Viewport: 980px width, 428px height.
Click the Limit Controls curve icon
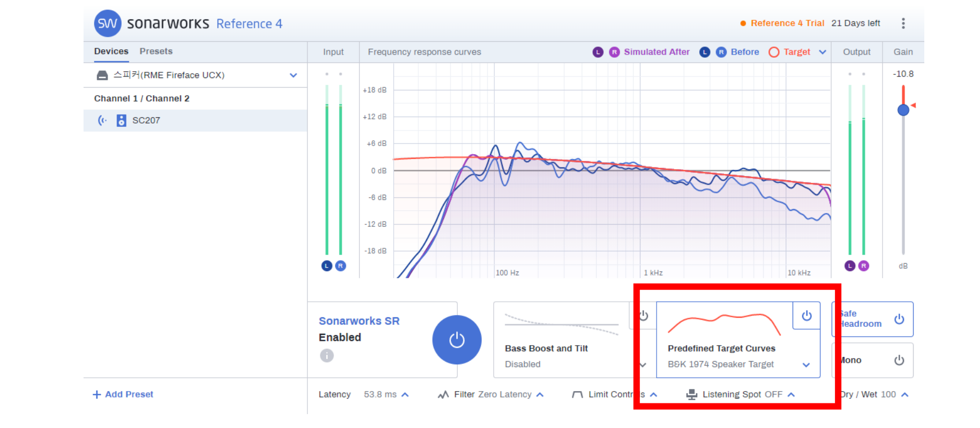[x=577, y=395]
